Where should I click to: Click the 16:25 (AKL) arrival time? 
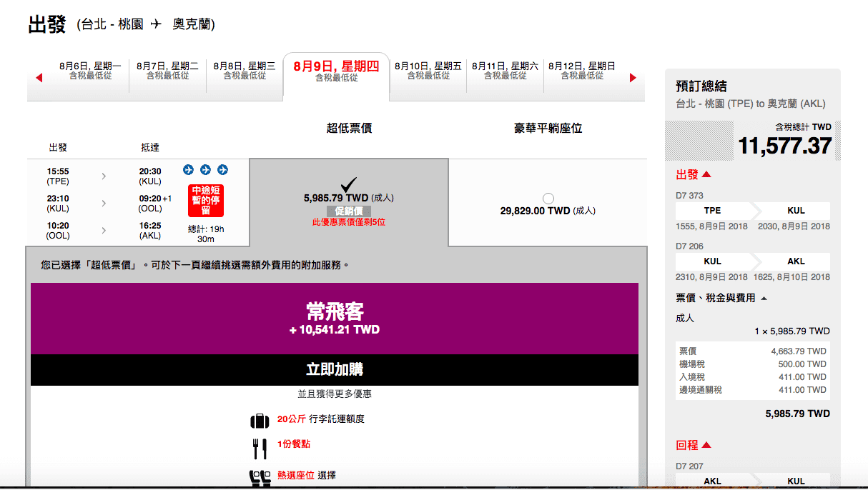[150, 231]
